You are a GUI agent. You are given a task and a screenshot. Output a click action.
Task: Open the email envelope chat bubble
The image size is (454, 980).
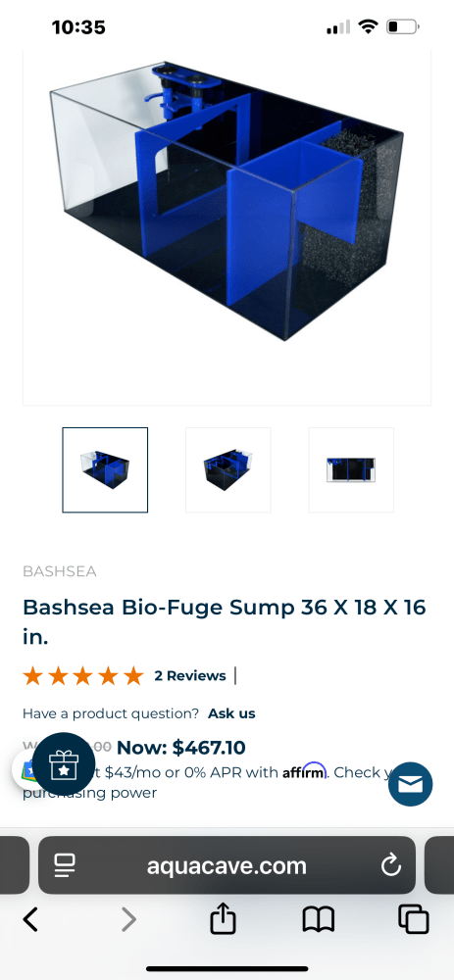[410, 784]
